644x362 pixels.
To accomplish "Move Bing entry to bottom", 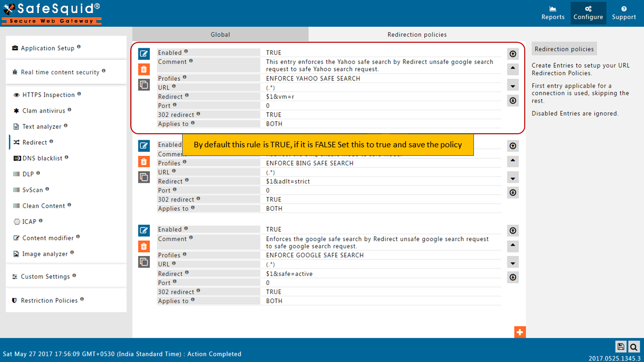I will [513, 193].
